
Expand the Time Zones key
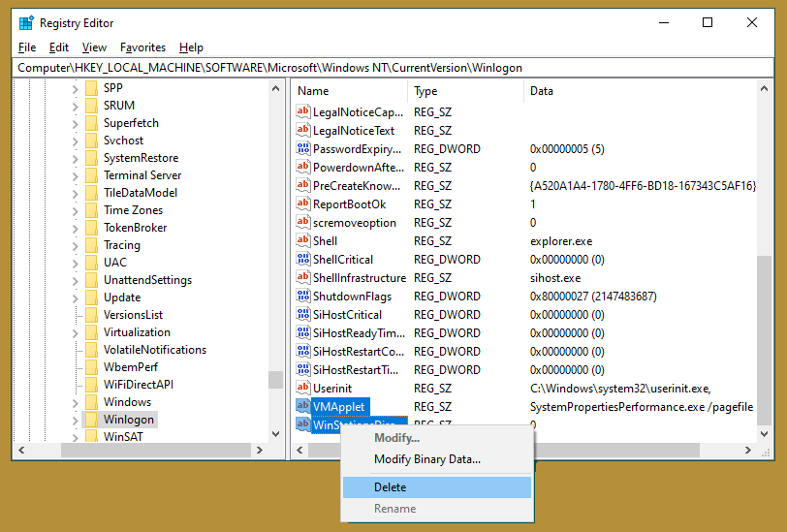pyautogui.click(x=75, y=211)
